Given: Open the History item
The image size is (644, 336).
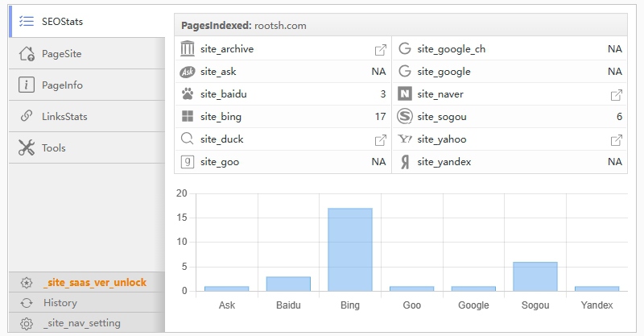Looking at the screenshot, I should point(60,303).
